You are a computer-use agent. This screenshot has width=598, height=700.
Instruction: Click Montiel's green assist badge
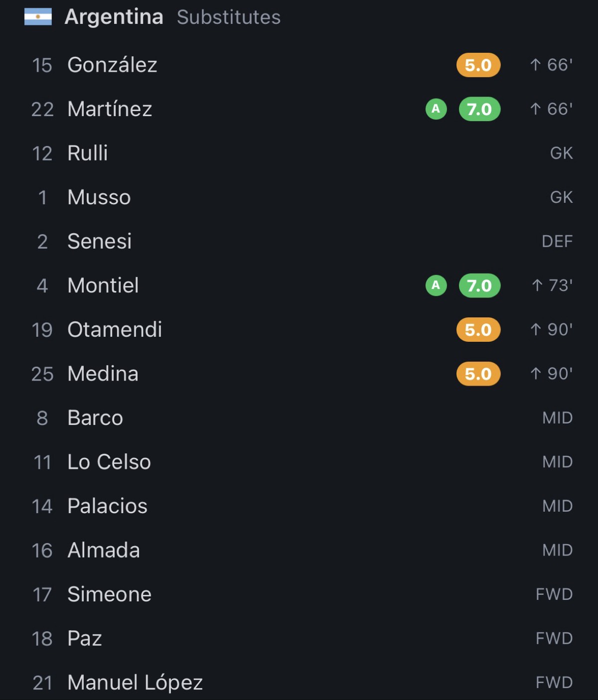(436, 285)
